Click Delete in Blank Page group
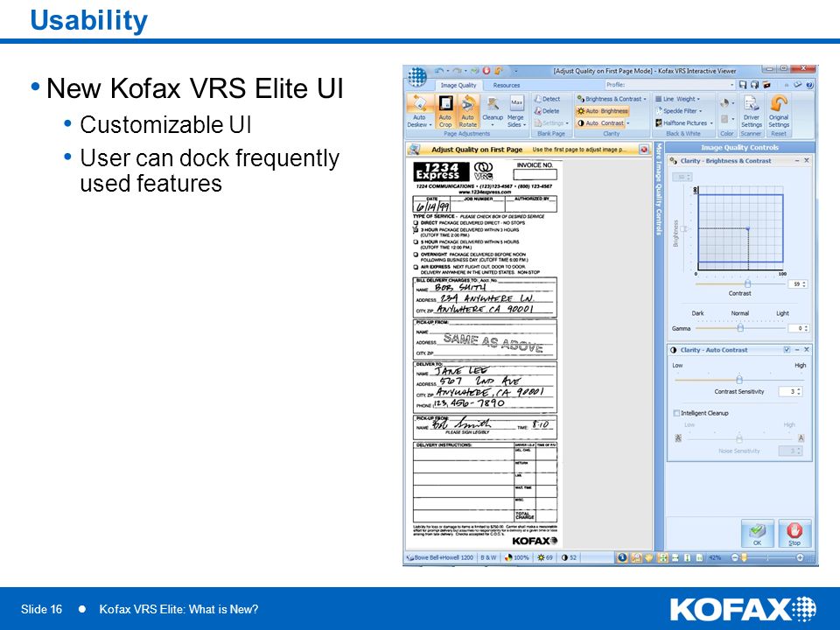 pyautogui.click(x=547, y=111)
